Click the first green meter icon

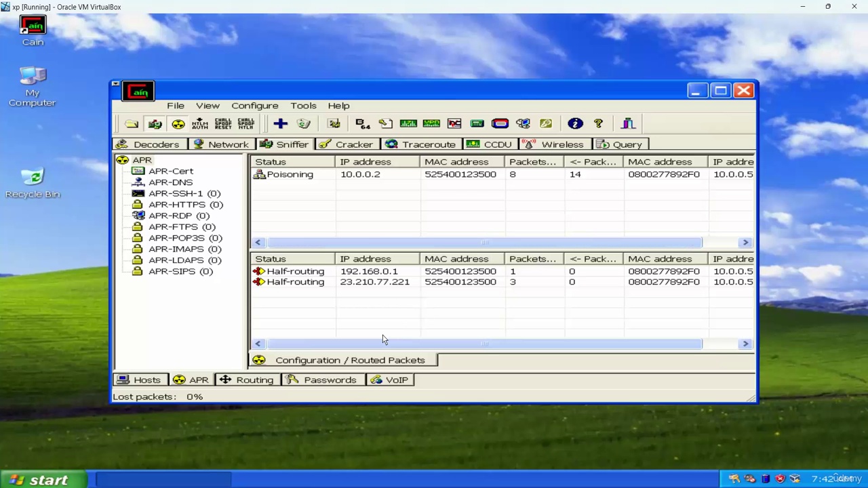click(408, 123)
